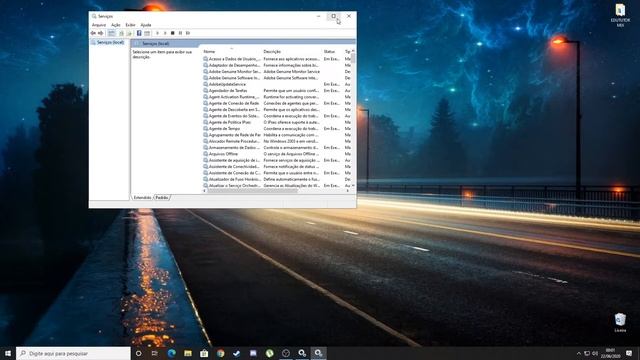Viewport: 640px width, 360px height.
Task: Select the Agente de Política IPsec service
Action: point(277,122)
